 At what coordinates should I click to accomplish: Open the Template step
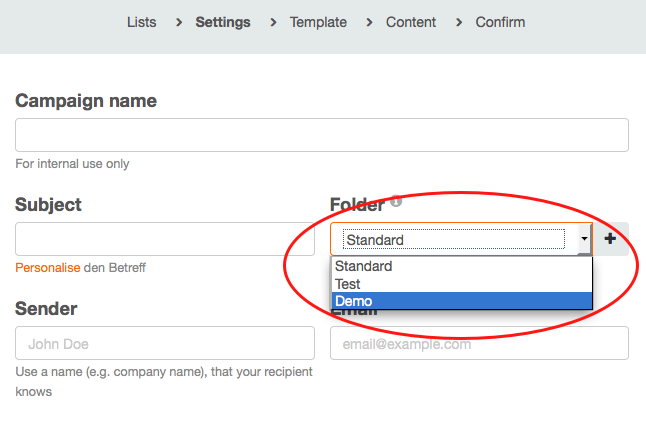click(318, 22)
